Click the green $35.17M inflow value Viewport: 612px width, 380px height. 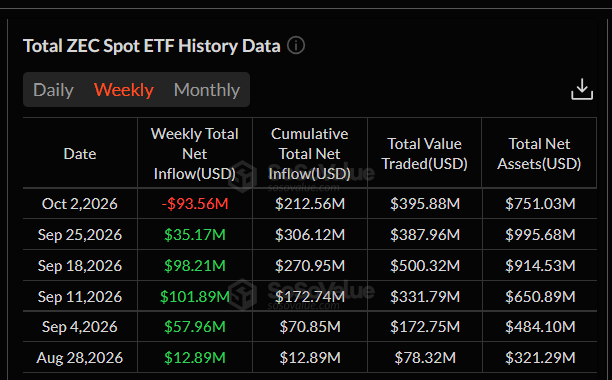(x=195, y=234)
